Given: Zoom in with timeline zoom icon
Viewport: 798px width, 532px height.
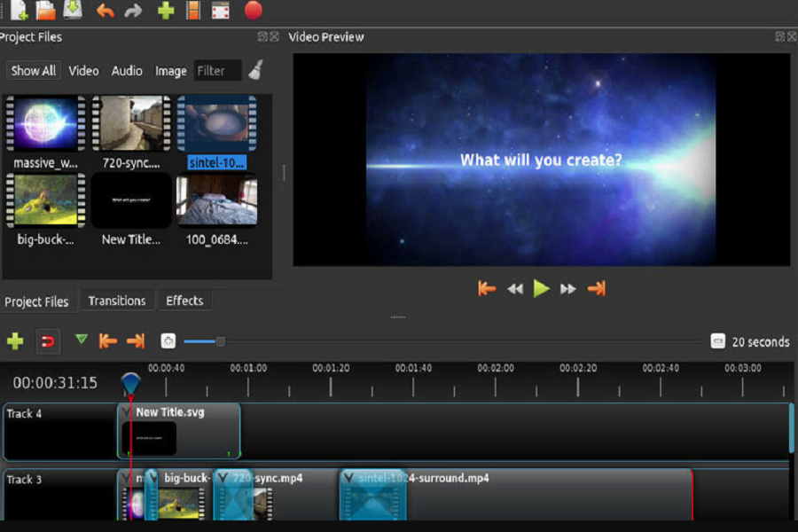Looking at the screenshot, I should pos(168,341).
